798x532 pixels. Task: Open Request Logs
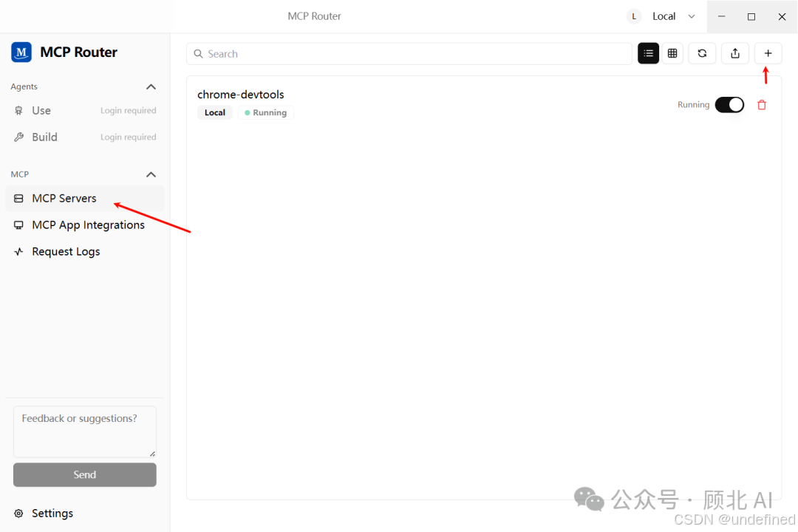click(x=84, y=251)
